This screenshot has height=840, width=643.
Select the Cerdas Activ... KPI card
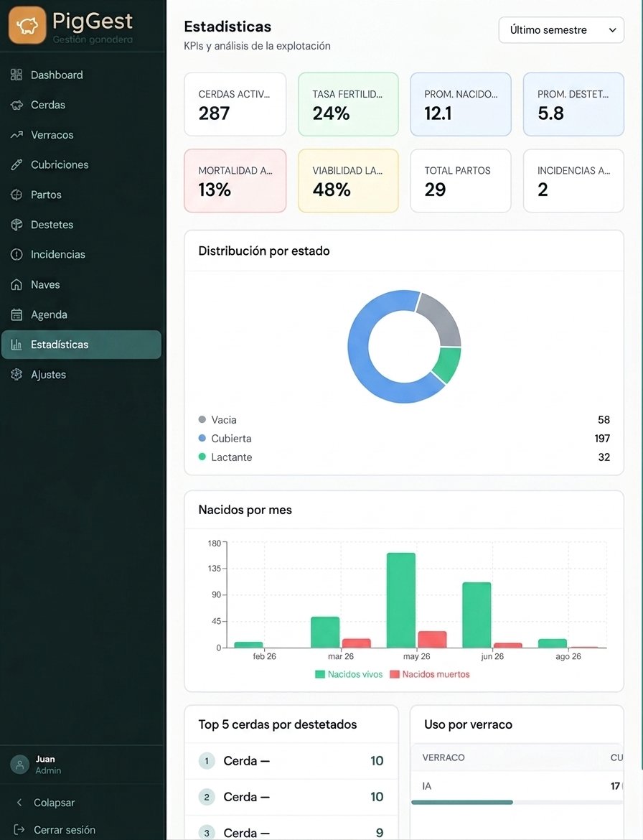[x=235, y=105]
